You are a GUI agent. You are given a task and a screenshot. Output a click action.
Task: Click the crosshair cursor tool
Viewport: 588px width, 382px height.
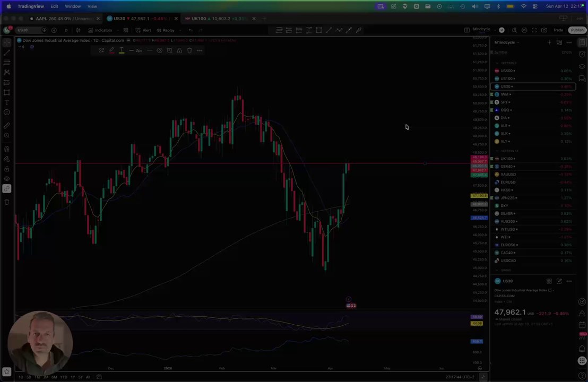coord(7,43)
